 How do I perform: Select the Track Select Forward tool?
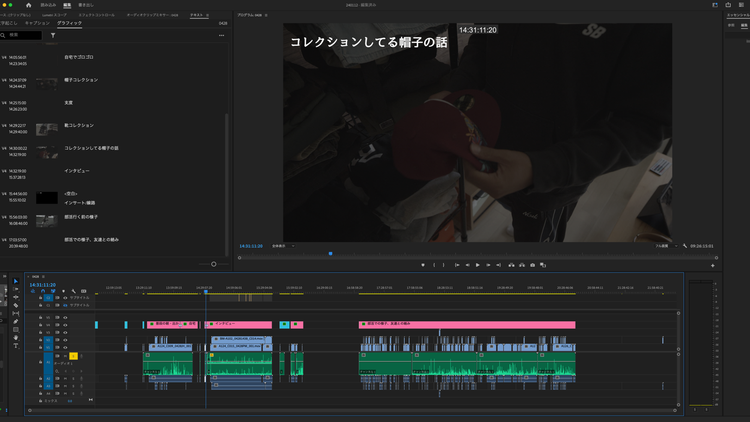(16, 289)
